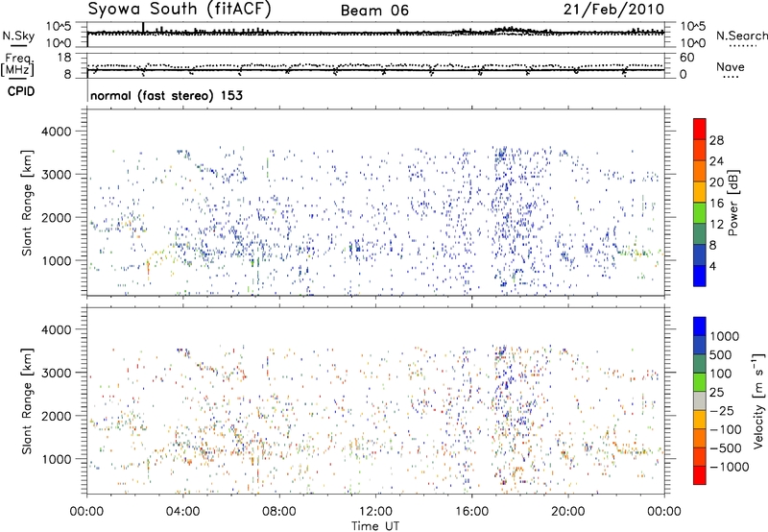
Task: Click the 'Beam 06' label
Action: pos(374,11)
